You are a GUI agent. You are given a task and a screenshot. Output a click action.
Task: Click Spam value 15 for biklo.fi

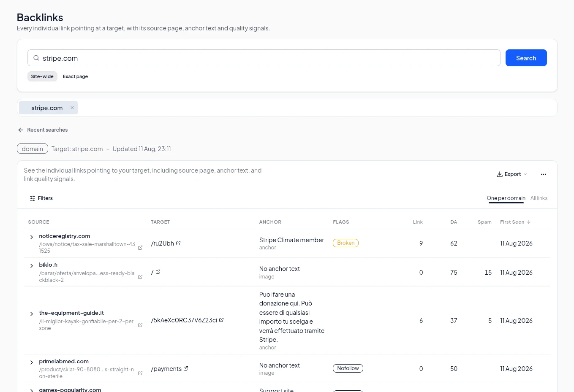coord(488,273)
